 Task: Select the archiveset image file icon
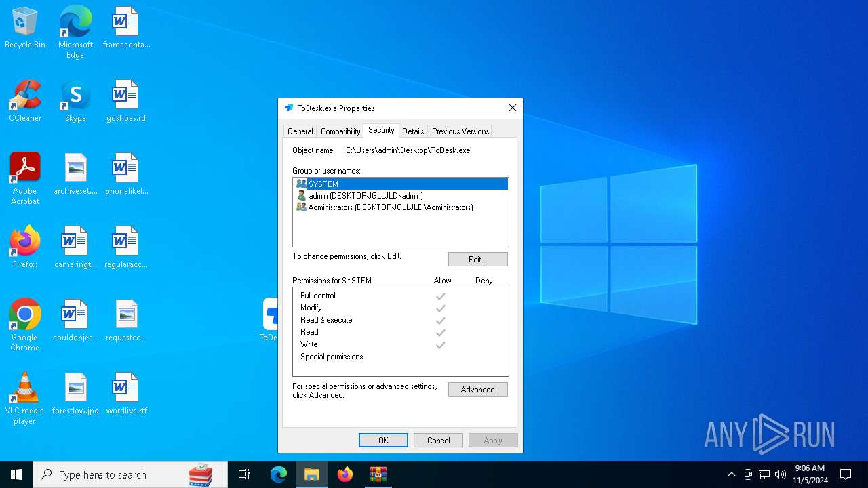tap(75, 174)
